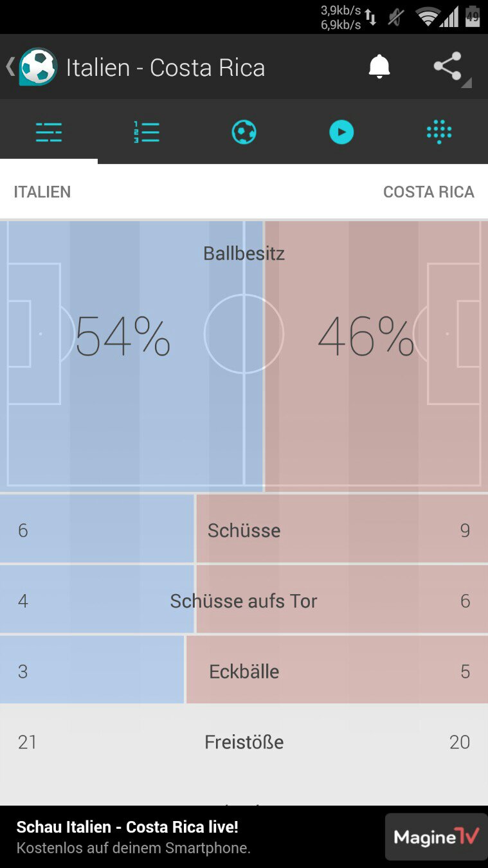Select the Schüsse aufs Tor row
Viewport: 488px width, 868px height.
[244, 601]
